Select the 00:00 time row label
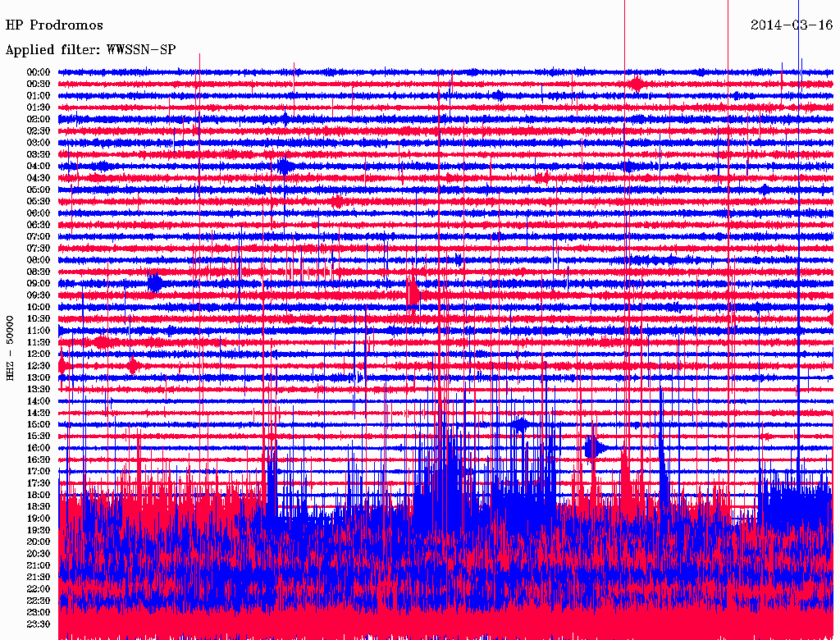Viewport: 840px width, 640px height. (39, 72)
